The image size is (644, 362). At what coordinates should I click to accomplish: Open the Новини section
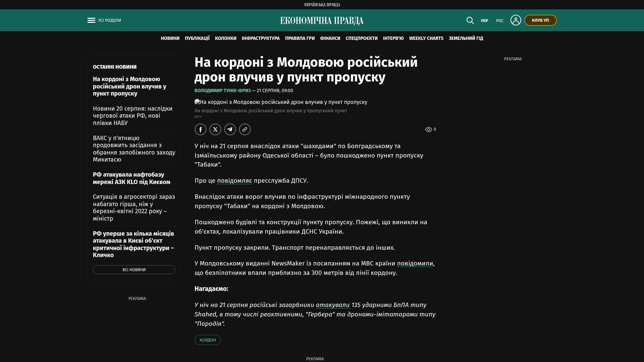(170, 39)
